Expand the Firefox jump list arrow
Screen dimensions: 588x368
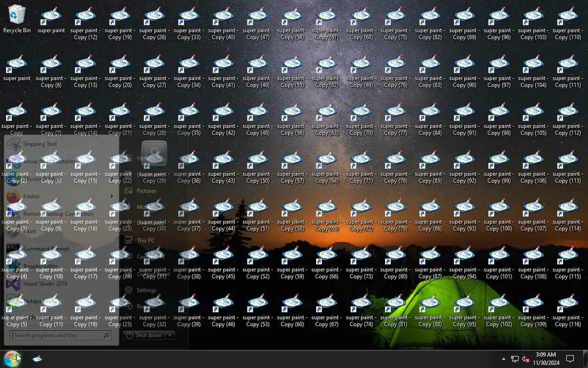click(112, 196)
